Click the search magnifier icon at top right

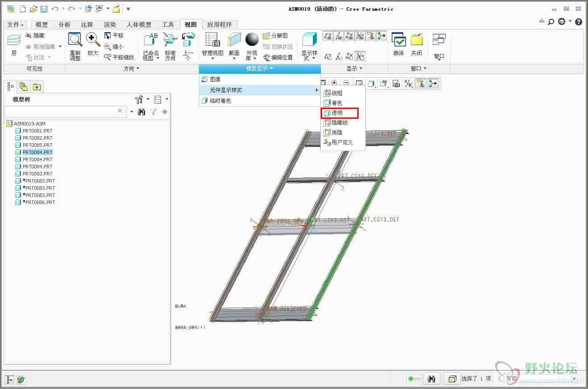pos(551,21)
